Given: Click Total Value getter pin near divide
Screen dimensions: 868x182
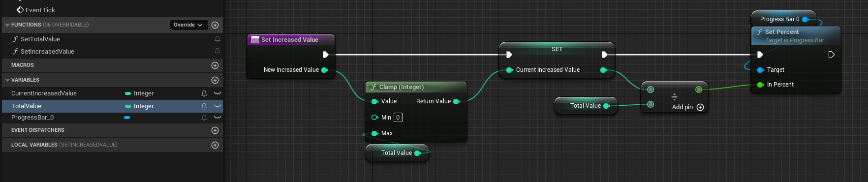Looking at the screenshot, I should point(607,106).
